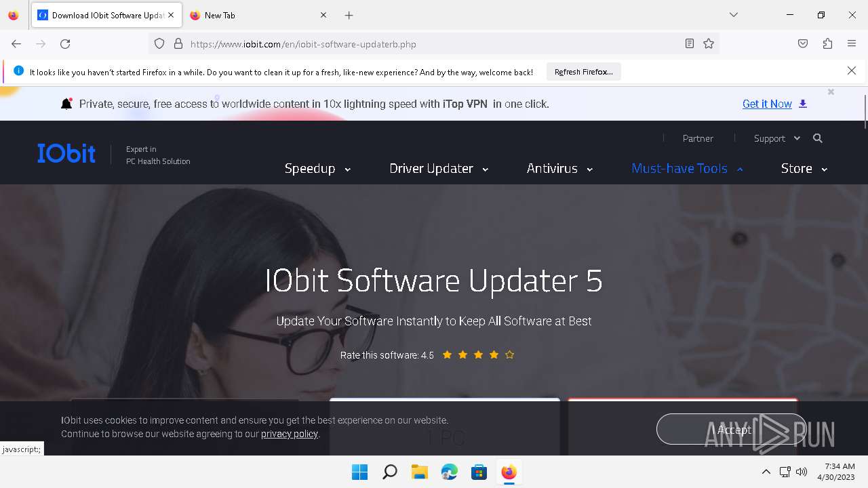The image size is (868, 488).
Task: List all tabs dropdown arrow
Action: coord(733,15)
